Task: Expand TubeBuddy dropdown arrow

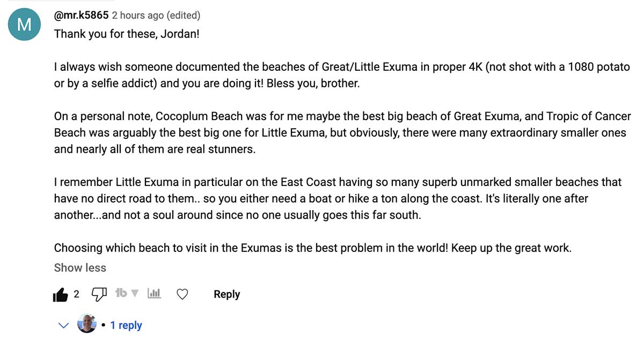Action: tap(135, 293)
